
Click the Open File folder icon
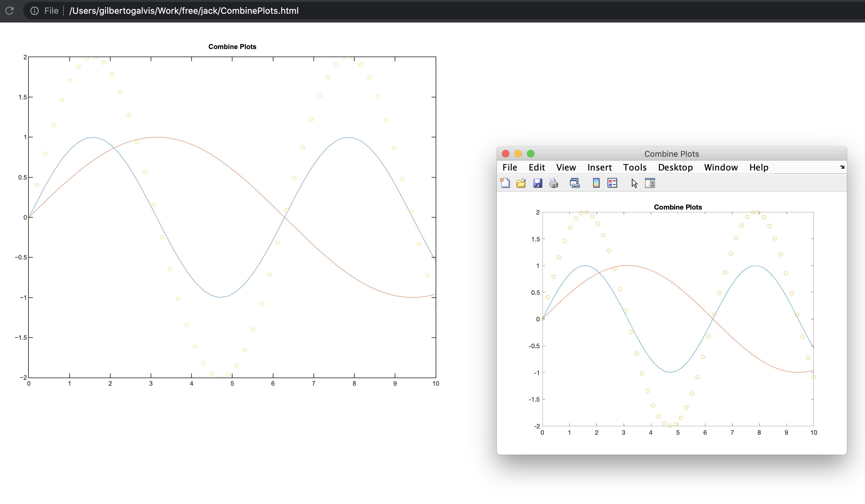tap(521, 183)
